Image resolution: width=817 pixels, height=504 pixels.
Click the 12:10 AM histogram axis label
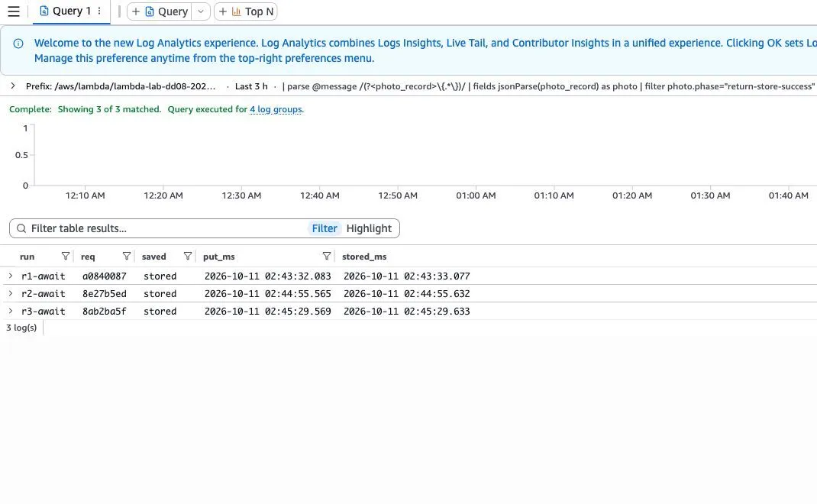85,195
